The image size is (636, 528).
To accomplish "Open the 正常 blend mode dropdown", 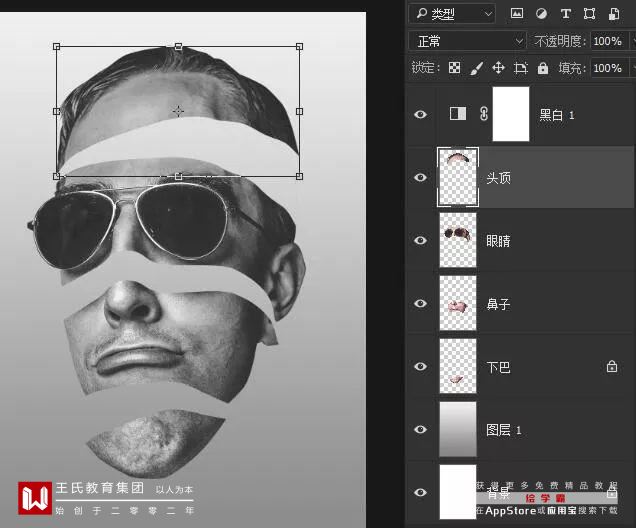I will coord(467,41).
